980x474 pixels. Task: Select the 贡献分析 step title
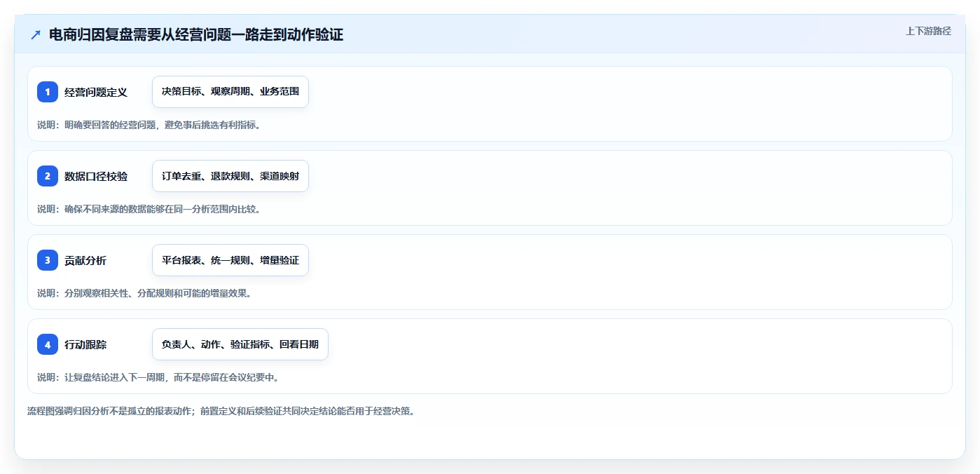[85, 260]
